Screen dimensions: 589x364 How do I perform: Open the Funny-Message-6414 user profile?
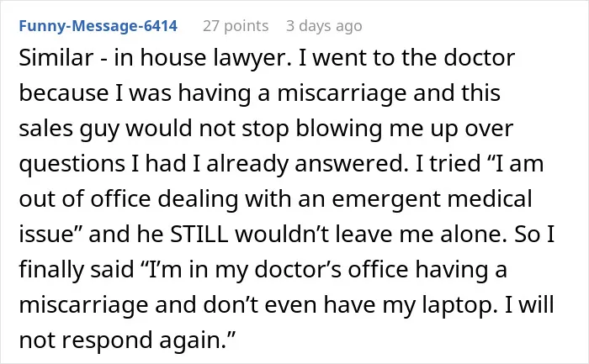(98, 26)
